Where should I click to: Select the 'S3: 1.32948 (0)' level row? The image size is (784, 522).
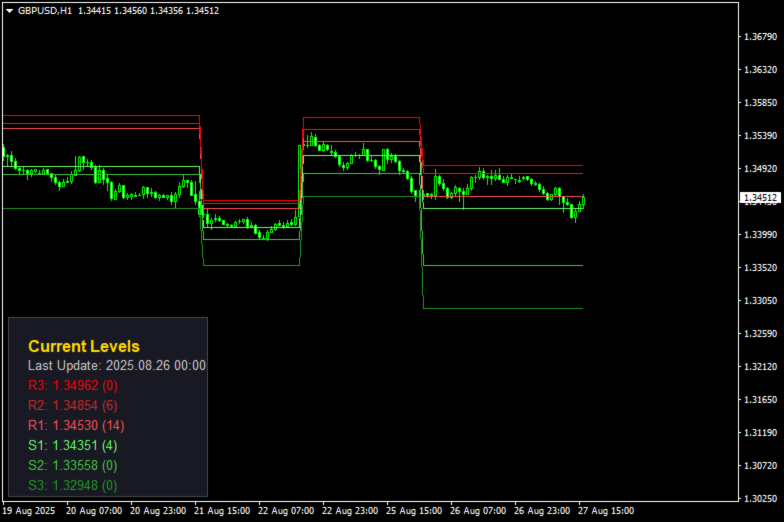coord(73,486)
